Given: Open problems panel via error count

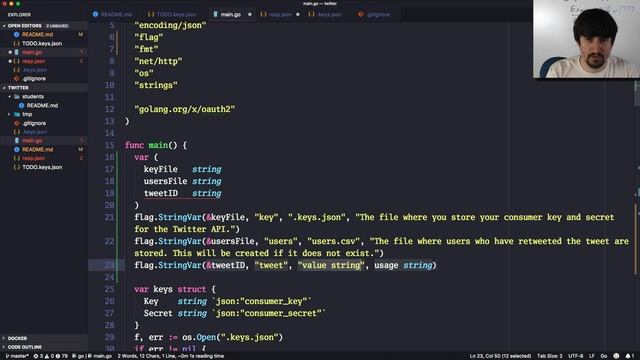Looking at the screenshot, I should point(38,356).
